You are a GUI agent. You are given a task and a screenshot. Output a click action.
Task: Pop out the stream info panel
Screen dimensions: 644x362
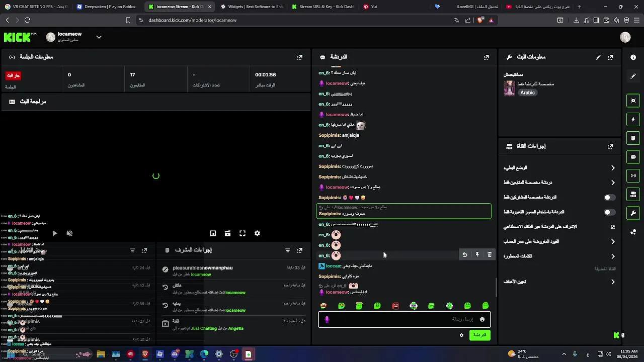pyautogui.click(x=610, y=57)
